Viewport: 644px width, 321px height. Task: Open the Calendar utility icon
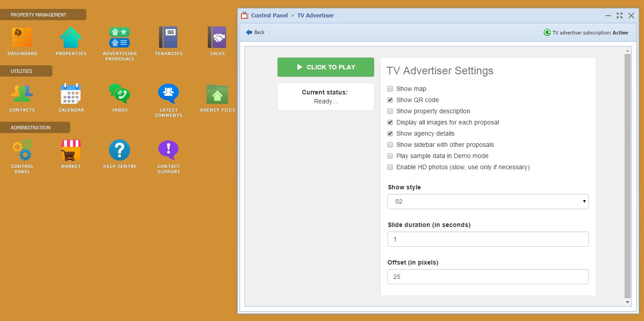(x=71, y=94)
